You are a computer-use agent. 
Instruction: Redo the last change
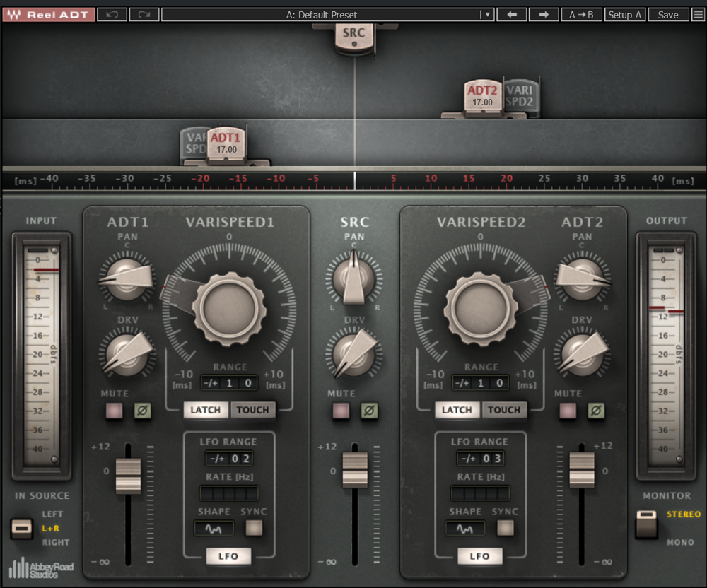[144, 14]
